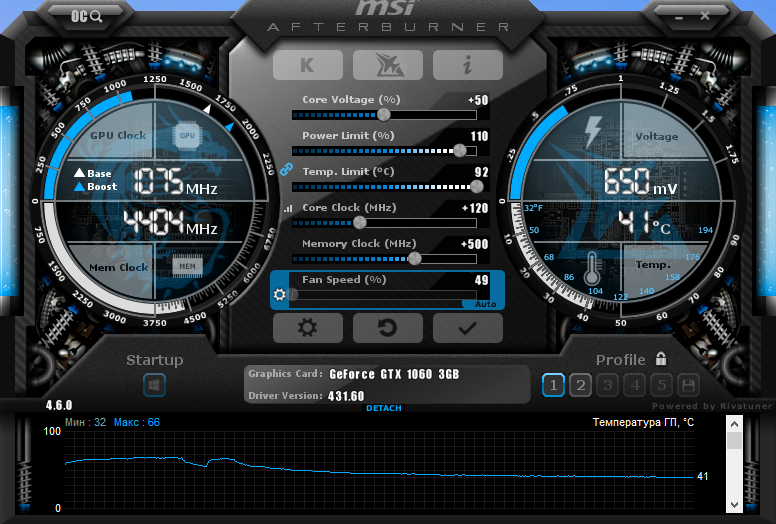Apply settings with the checkmark button
The width and height of the screenshot is (776, 524).
[468, 328]
